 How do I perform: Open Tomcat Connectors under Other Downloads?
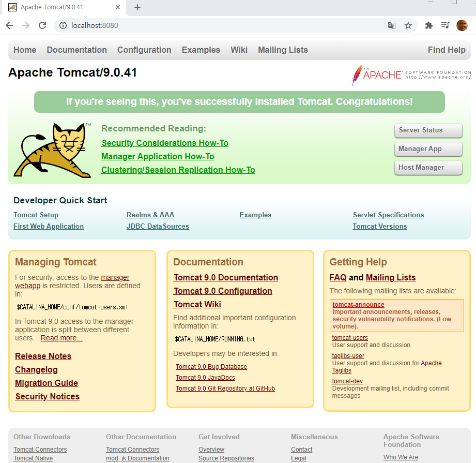pyautogui.click(x=40, y=450)
